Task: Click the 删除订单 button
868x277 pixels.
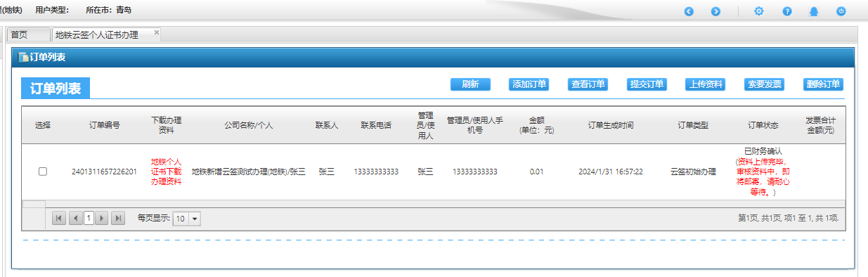Action: pyautogui.click(x=824, y=84)
